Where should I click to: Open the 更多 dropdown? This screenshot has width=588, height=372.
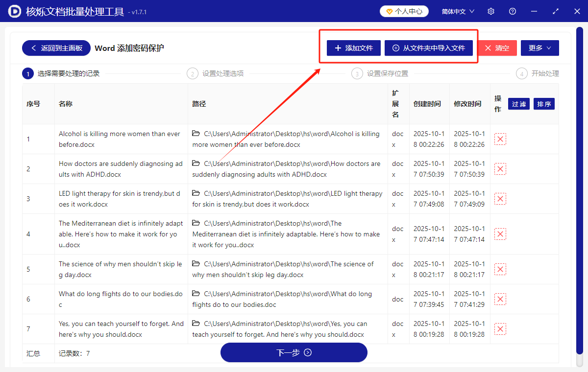539,47
